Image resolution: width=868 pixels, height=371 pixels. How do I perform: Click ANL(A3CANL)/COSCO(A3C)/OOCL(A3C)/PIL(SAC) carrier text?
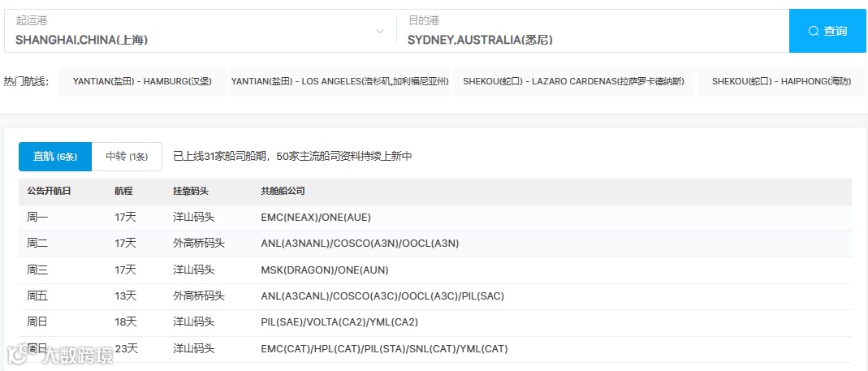(382, 296)
